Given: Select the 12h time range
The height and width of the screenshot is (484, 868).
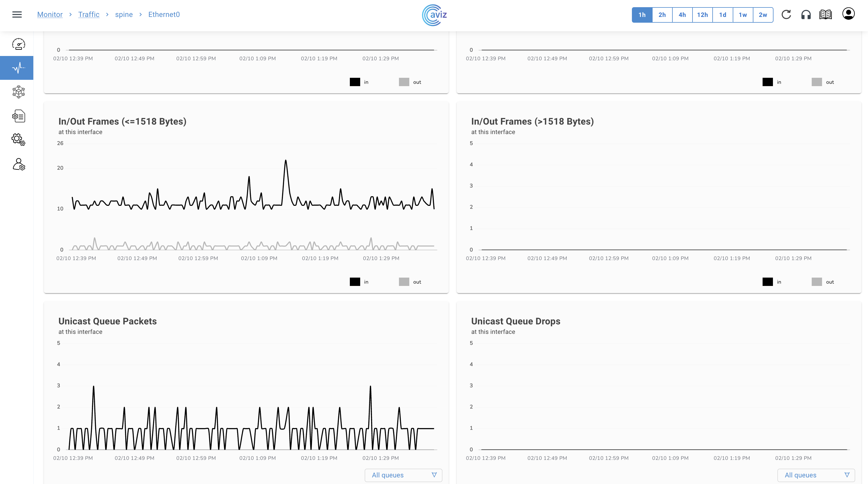Looking at the screenshot, I should tap(702, 15).
